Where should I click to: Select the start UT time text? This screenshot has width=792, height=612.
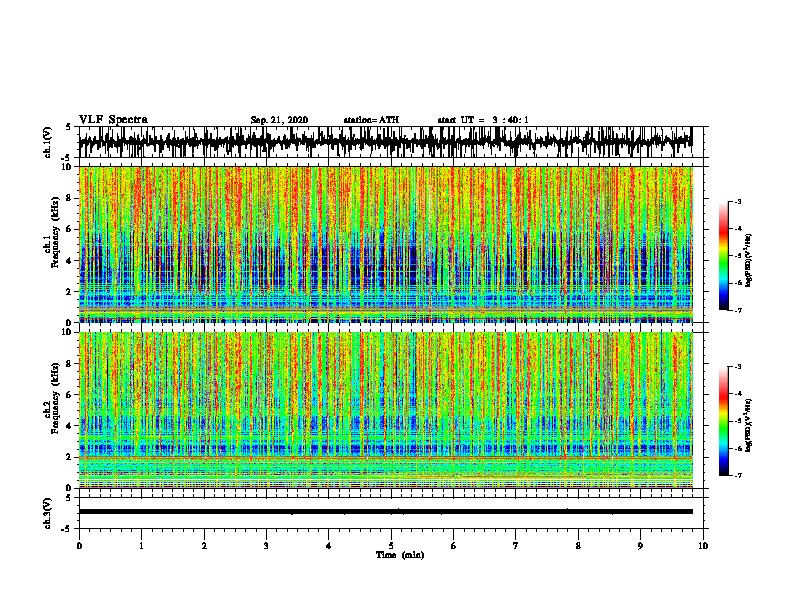pyautogui.click(x=483, y=120)
